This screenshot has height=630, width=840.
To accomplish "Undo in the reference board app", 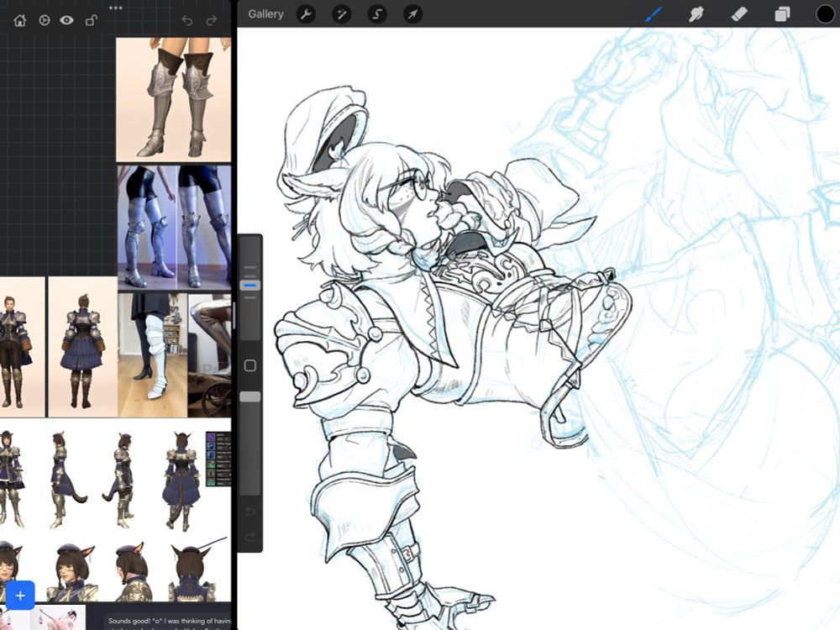I will coord(187,20).
